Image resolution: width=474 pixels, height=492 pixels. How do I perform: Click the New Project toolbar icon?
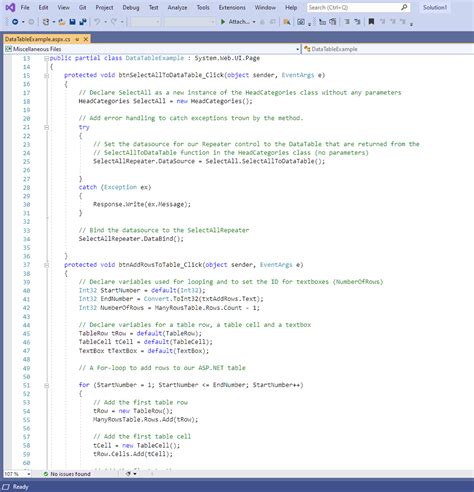(x=46, y=22)
